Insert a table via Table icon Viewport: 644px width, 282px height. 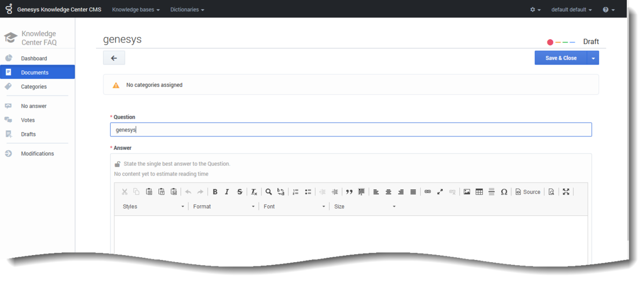pyautogui.click(x=479, y=192)
